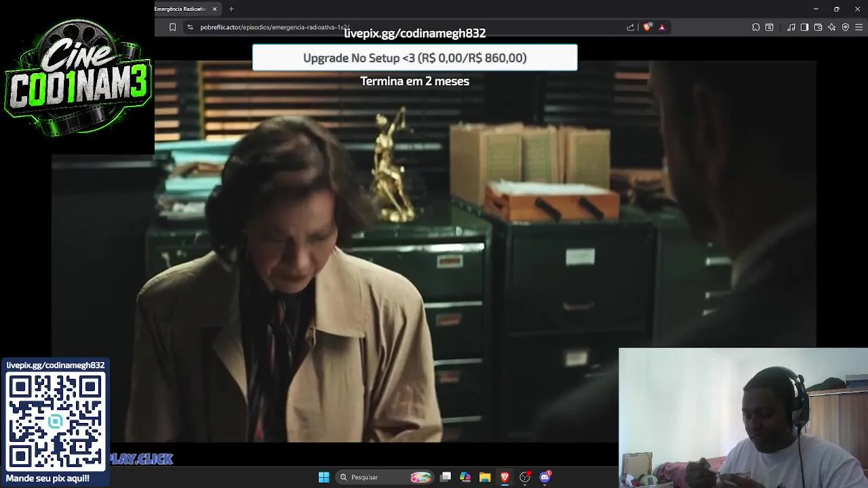Open the Windows Start menu
868x488 pixels.
pyautogui.click(x=324, y=477)
